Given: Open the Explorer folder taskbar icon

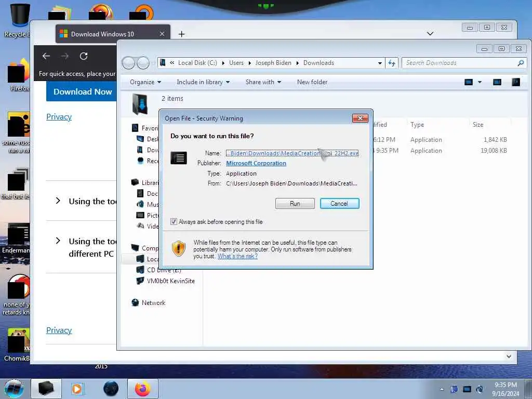Looking at the screenshot, I should point(46,389).
